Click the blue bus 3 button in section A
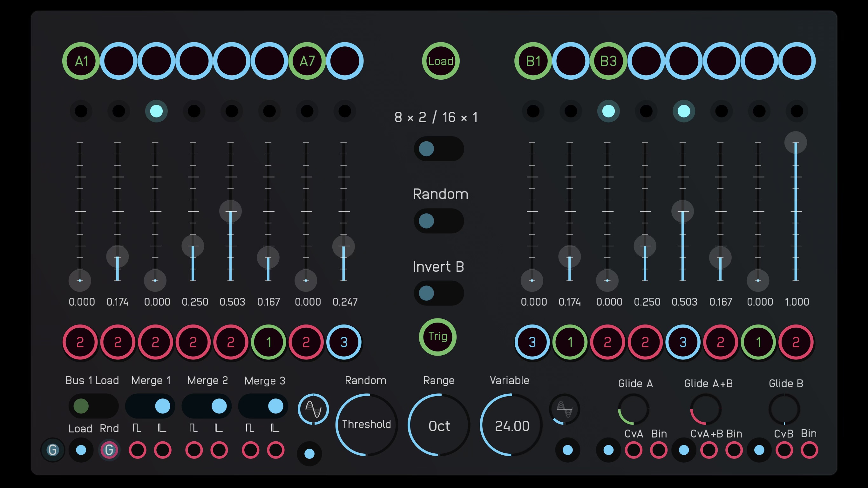Viewport: 868px width, 488px height. (344, 342)
